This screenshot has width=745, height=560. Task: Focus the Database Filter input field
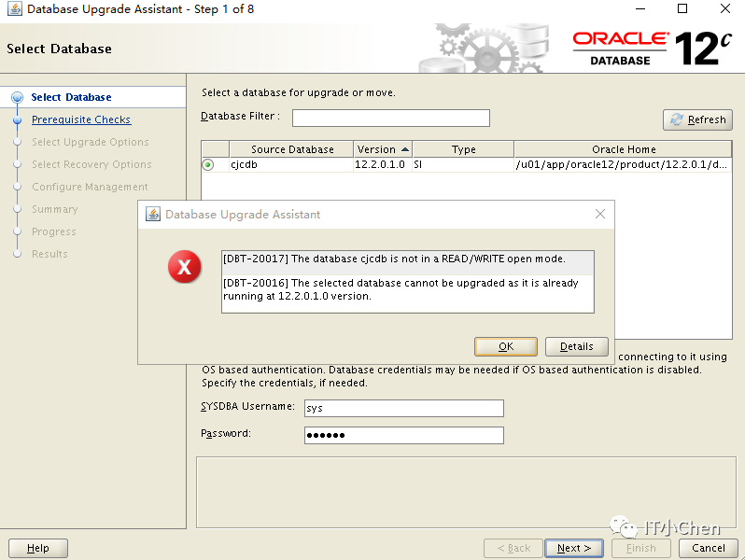pos(390,118)
